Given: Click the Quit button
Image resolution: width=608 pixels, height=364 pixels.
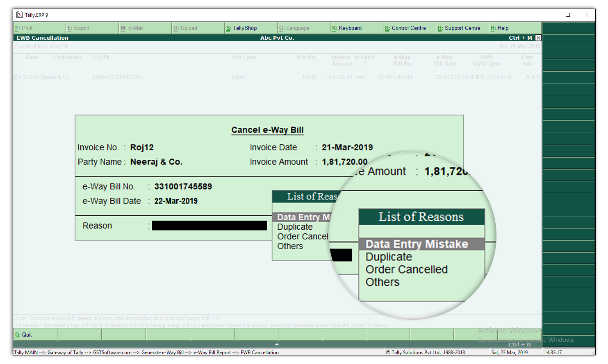Looking at the screenshot, I should pos(35,335).
